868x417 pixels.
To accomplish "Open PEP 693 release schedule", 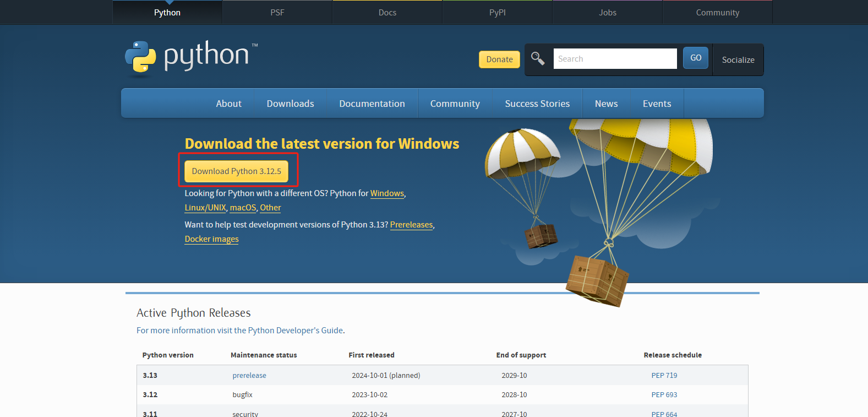I will click(664, 395).
